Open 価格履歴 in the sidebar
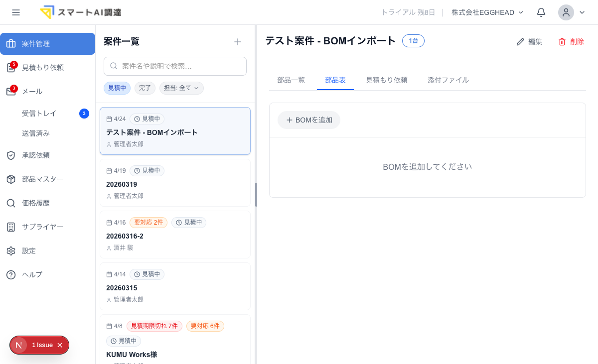The width and height of the screenshot is (598, 364). tap(47, 203)
